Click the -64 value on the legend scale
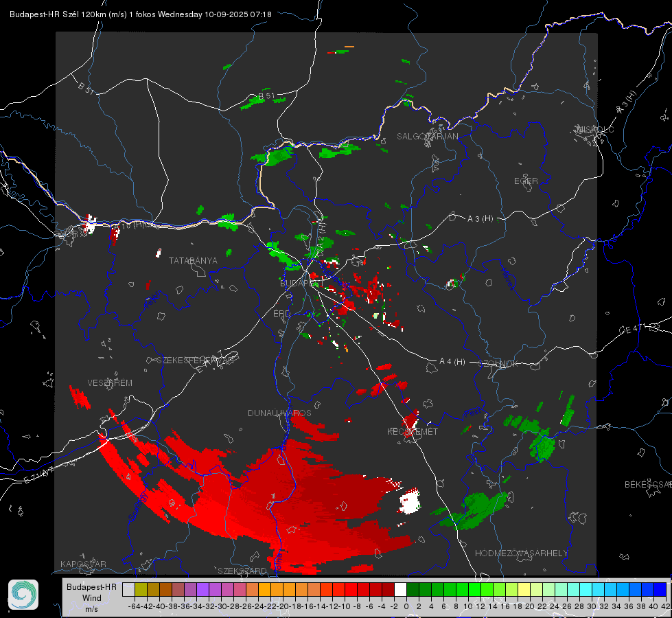Viewport: 672px width, 618px height. [134, 606]
